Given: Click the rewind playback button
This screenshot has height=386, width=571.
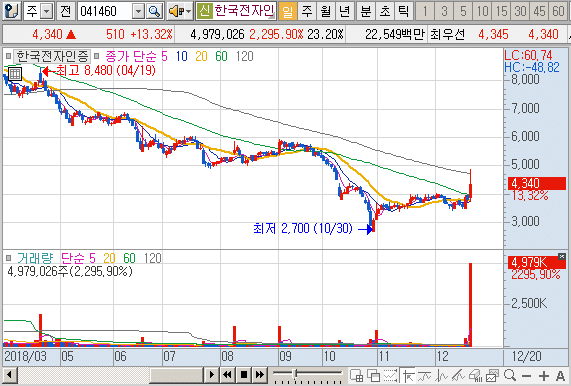Looking at the screenshot, I should click(x=228, y=375).
